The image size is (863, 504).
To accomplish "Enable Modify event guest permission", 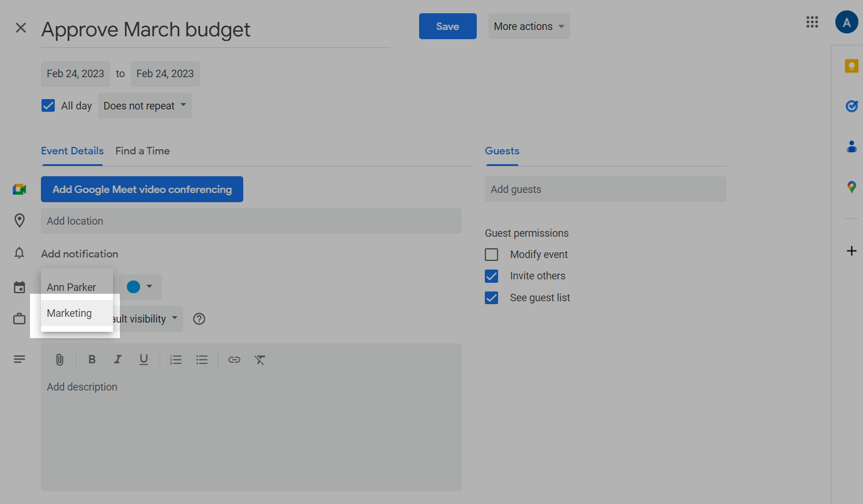I will tap(492, 255).
